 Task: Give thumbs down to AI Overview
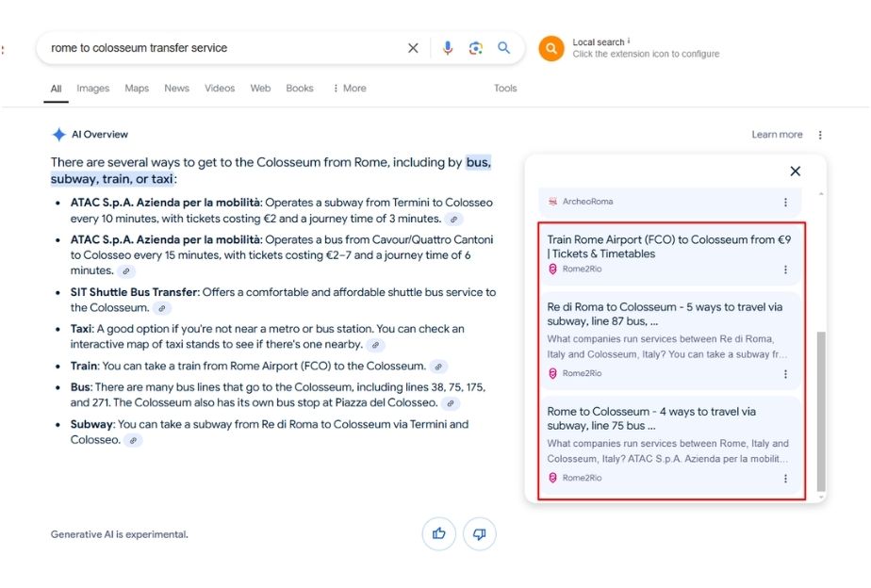(x=479, y=534)
